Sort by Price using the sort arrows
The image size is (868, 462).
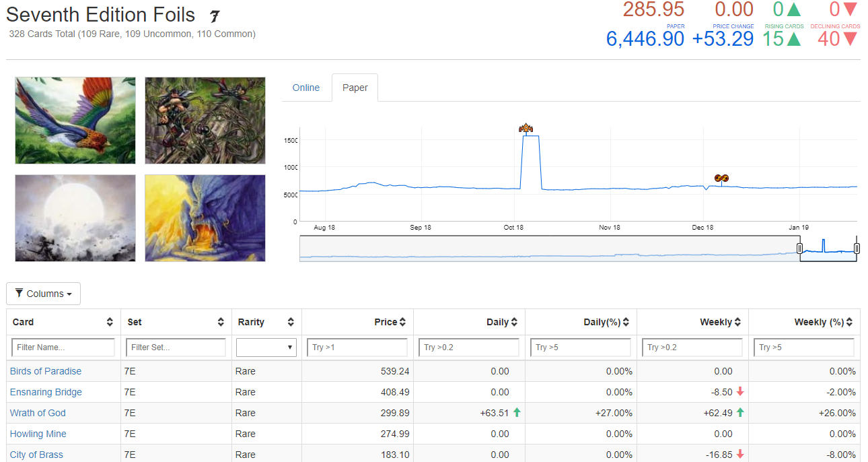coord(402,322)
